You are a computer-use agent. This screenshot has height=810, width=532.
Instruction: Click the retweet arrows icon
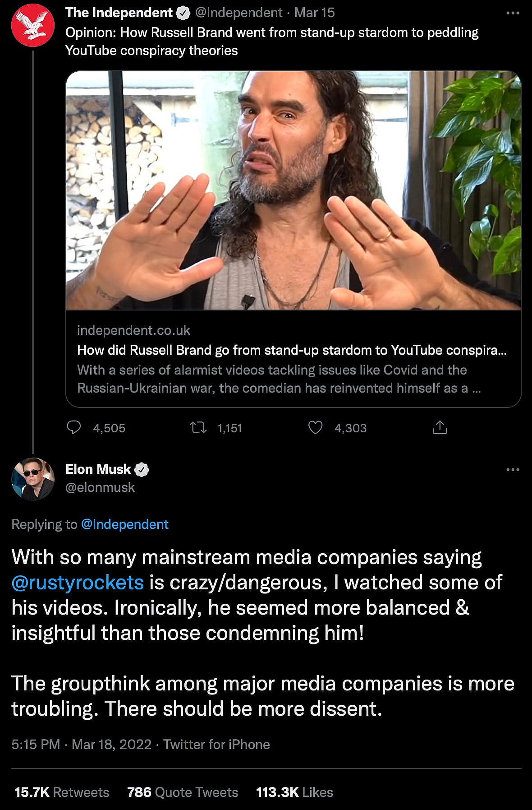(198, 427)
